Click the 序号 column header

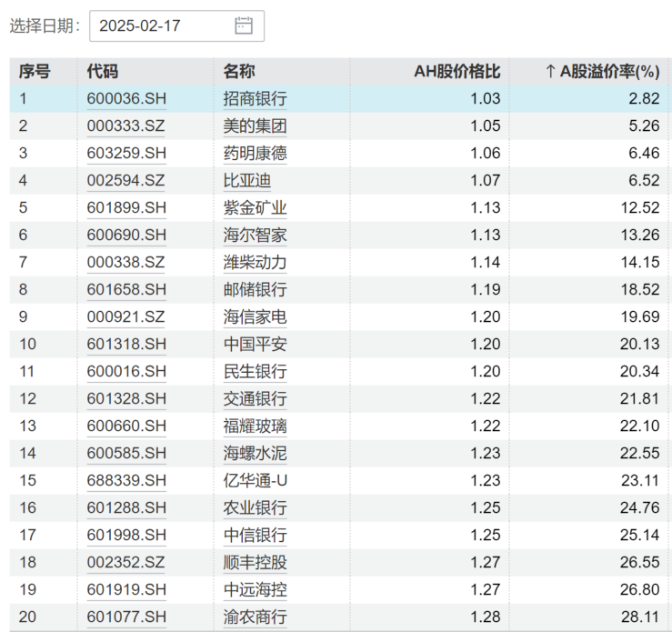[35, 72]
